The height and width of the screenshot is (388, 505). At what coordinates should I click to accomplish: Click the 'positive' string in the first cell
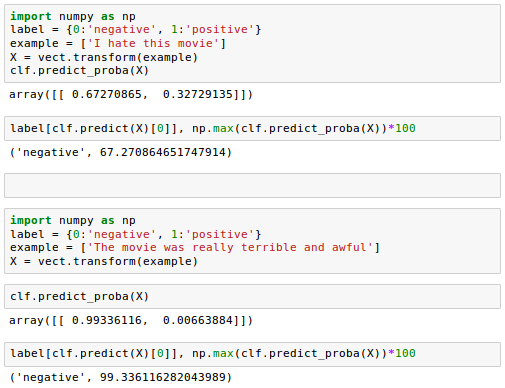click(x=220, y=29)
